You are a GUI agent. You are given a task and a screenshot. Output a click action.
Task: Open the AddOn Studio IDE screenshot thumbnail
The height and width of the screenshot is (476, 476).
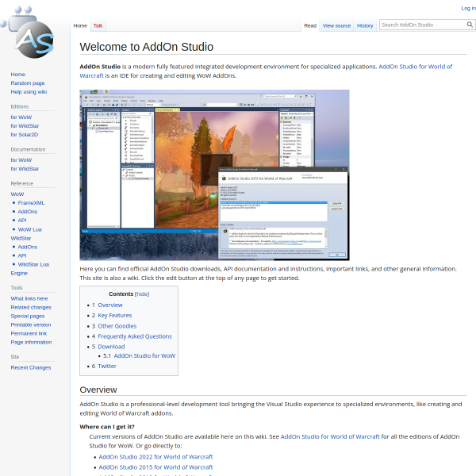pyautogui.click(x=214, y=175)
